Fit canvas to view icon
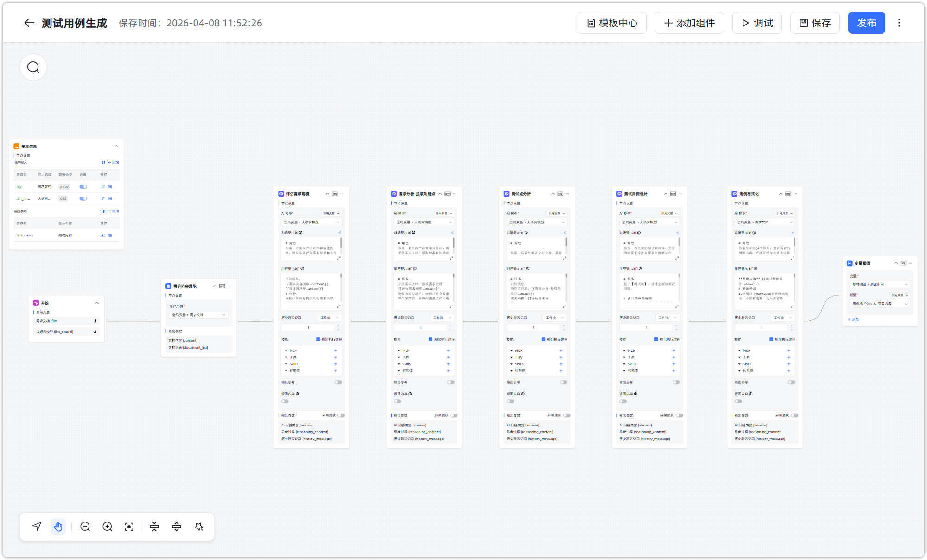This screenshot has width=927, height=560. pos(129,527)
